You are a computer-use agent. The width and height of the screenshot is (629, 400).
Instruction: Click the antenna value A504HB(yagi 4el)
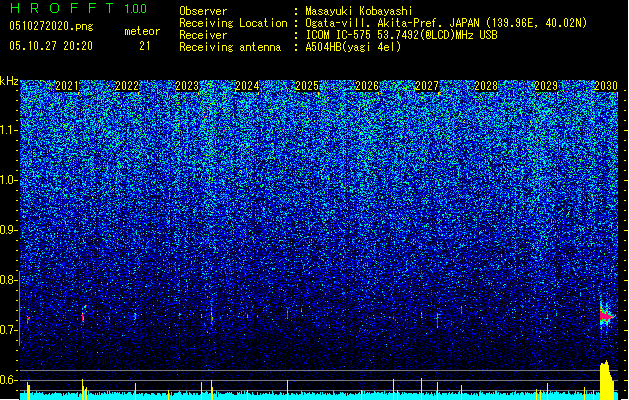tap(353, 47)
